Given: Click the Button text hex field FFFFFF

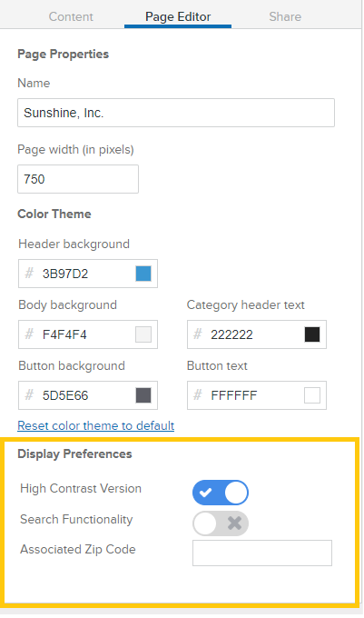Looking at the screenshot, I should [257, 395].
